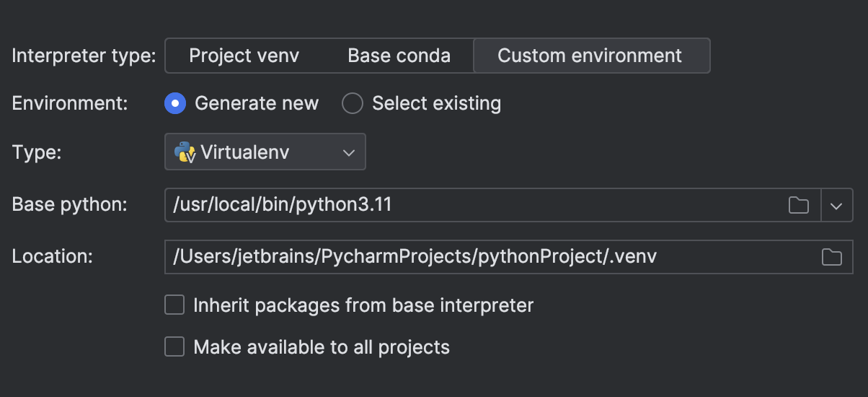Open folder browser icon for Location
This screenshot has height=397, width=868.
tap(832, 257)
